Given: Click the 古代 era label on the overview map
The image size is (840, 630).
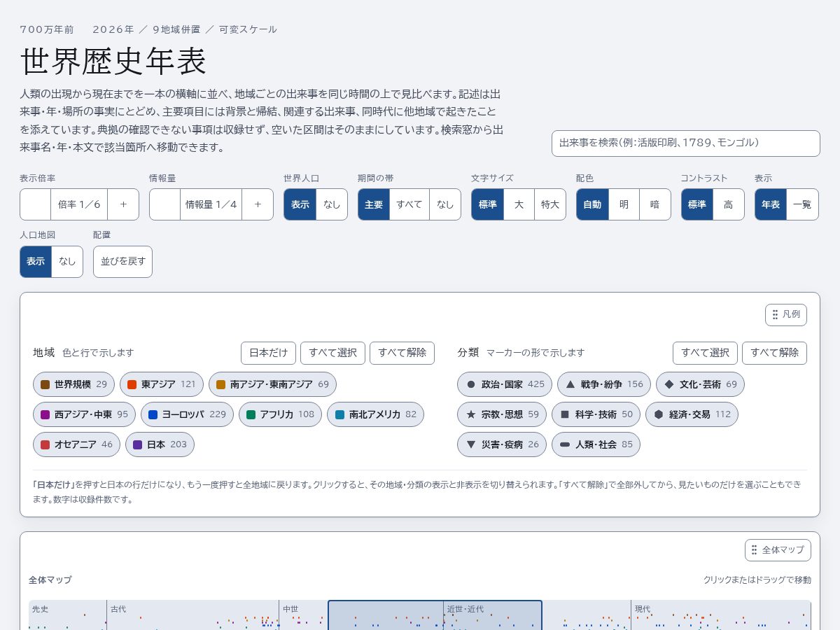Looking at the screenshot, I should pyautogui.click(x=118, y=609).
